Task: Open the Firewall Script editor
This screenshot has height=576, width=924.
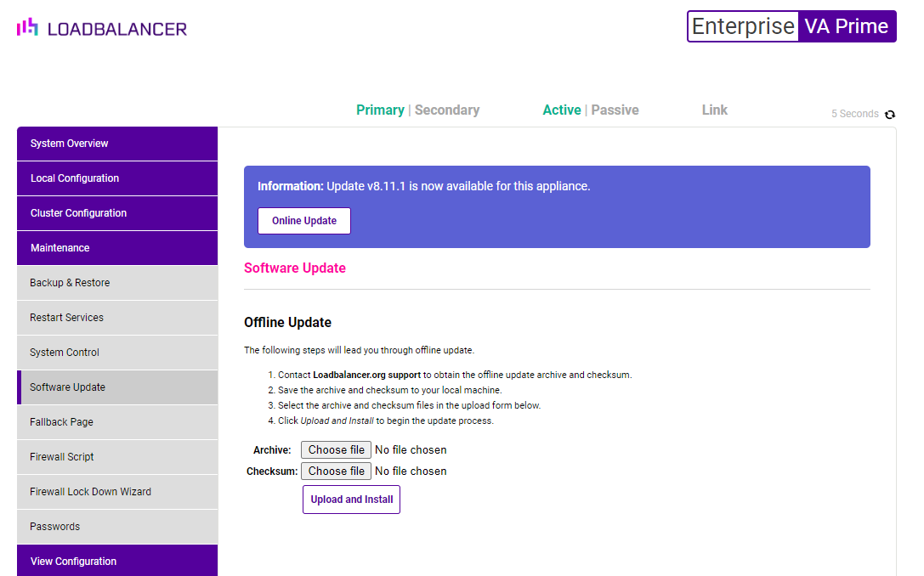Action: [117, 457]
